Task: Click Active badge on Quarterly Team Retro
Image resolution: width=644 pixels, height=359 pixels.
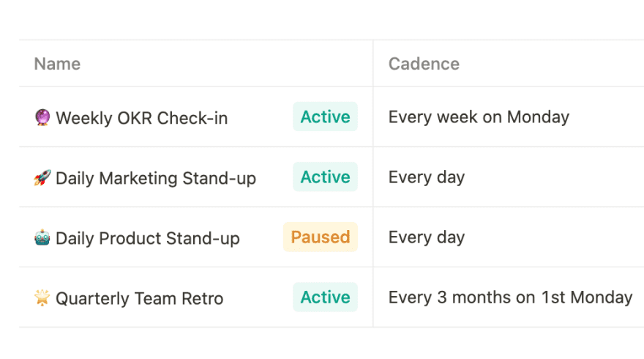Action: [325, 297]
